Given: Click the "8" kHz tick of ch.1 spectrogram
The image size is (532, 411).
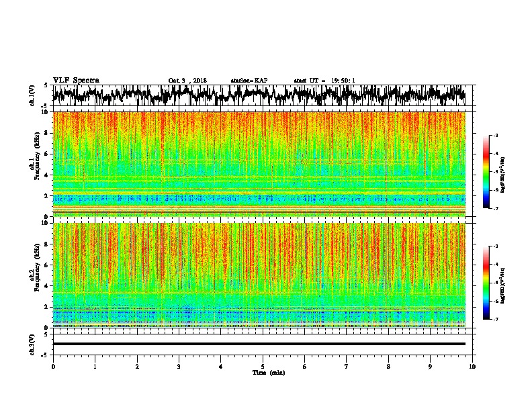Looking at the screenshot, I should pos(48,133).
